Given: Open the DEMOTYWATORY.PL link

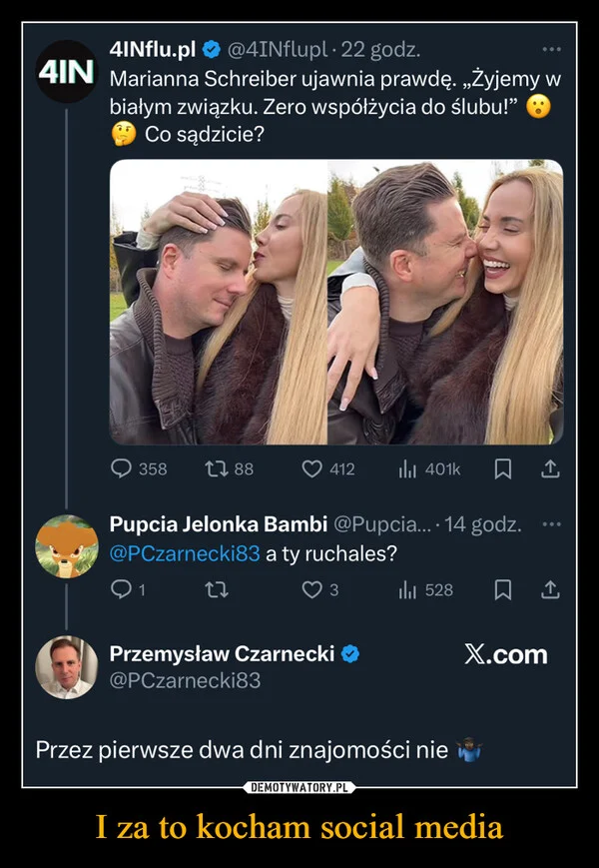Looking at the screenshot, I should [299, 786].
